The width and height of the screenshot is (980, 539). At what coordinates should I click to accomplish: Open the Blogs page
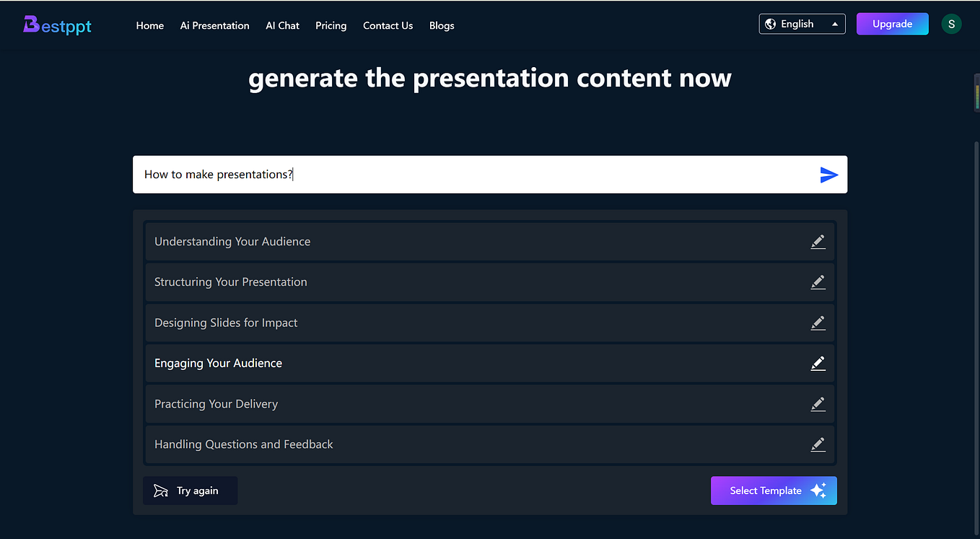(442, 25)
